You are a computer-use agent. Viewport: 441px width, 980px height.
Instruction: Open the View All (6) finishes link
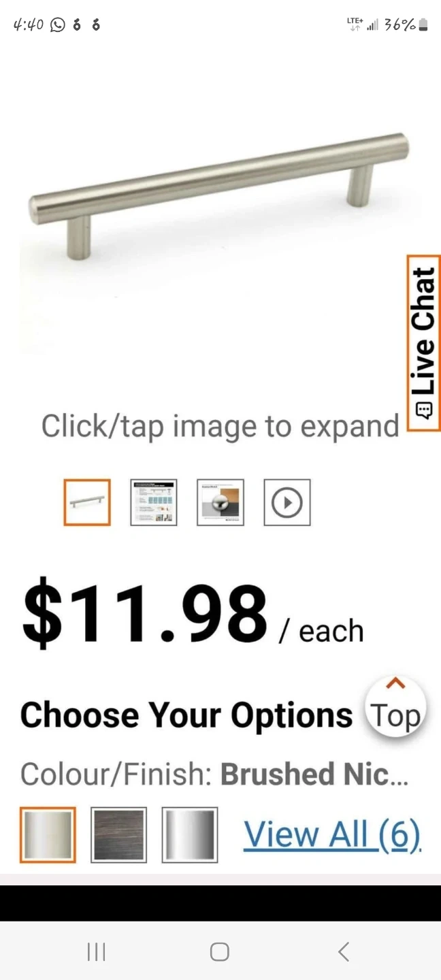tap(333, 834)
